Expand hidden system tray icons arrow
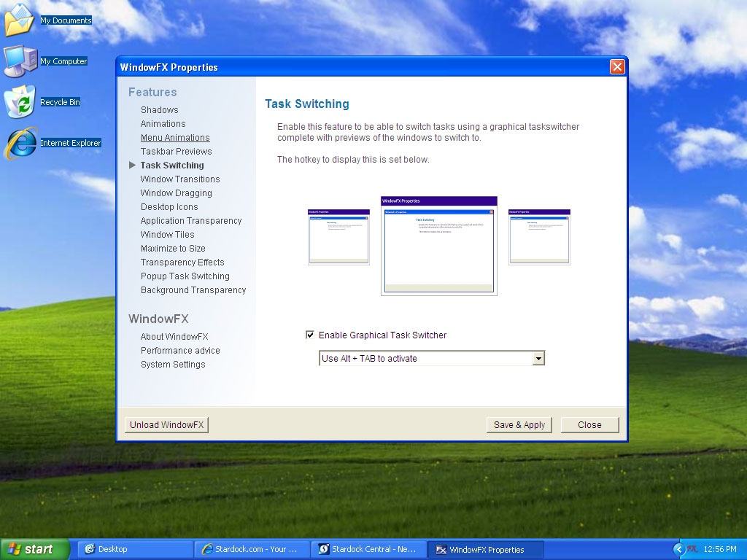747x560 pixels. click(x=679, y=549)
